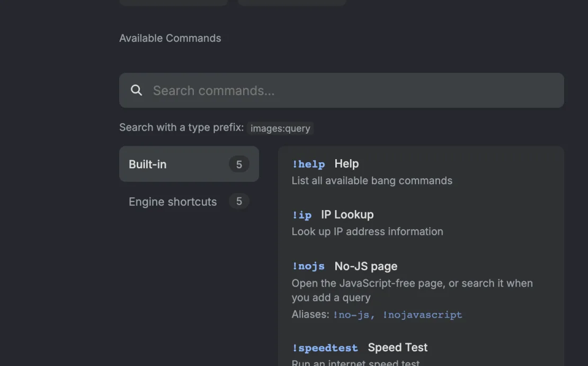Click the Help command title
The image size is (588, 366).
click(346, 164)
